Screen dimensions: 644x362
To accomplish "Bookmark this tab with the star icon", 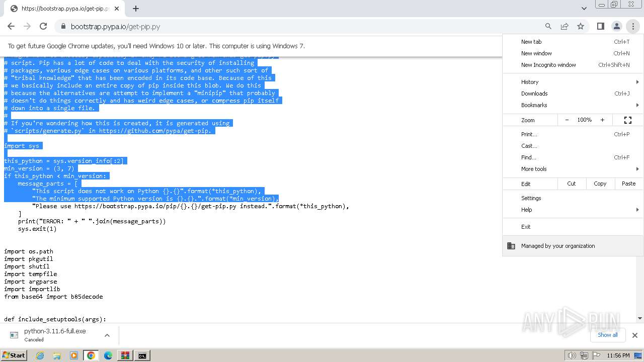I will tap(581, 26).
